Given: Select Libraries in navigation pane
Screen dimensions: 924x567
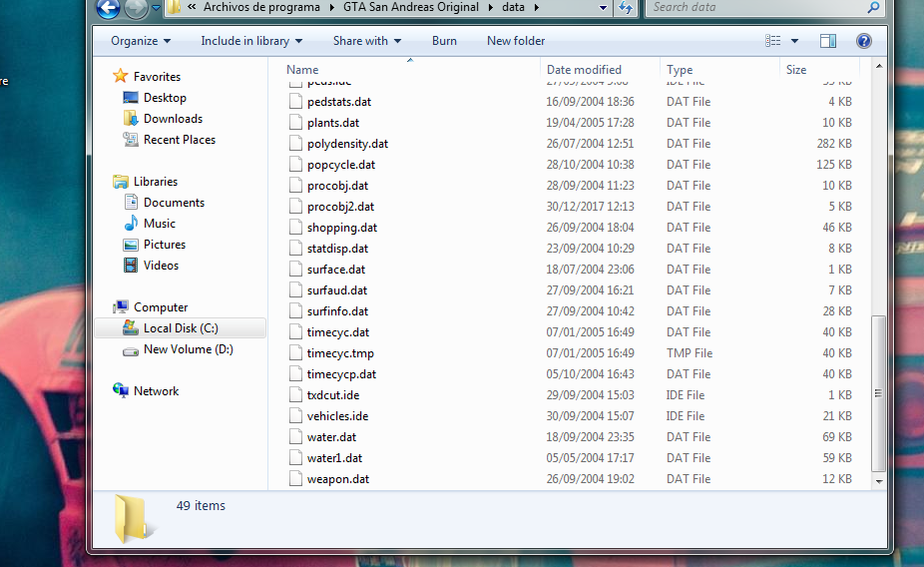Looking at the screenshot, I should 155,182.
